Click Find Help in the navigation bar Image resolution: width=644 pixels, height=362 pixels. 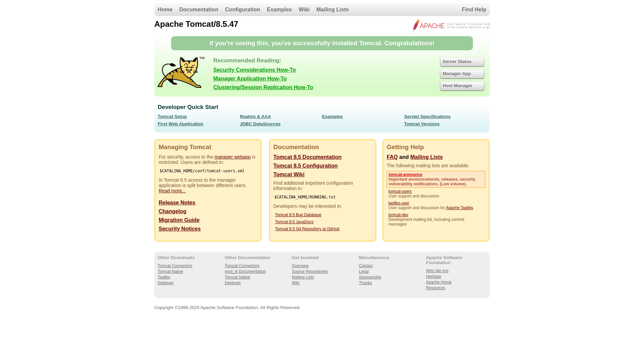point(474,10)
